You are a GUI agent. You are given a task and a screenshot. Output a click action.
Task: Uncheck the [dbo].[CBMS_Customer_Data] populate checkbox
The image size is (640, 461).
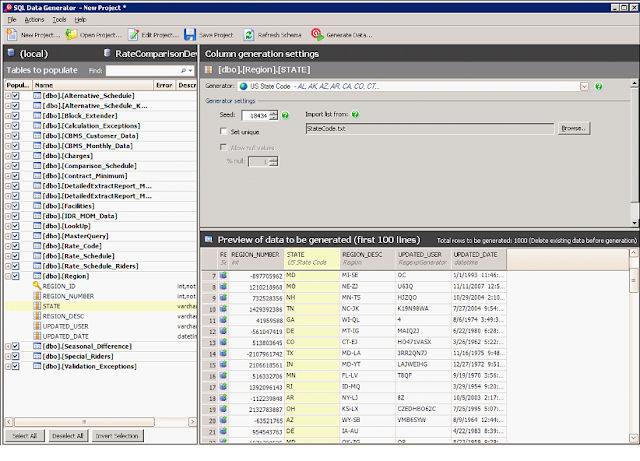pyautogui.click(x=15, y=136)
